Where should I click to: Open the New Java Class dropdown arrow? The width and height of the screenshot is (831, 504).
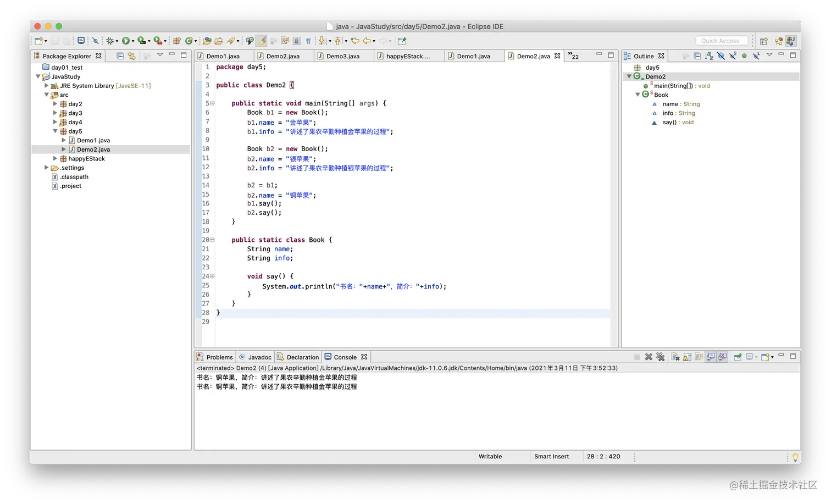(196, 41)
